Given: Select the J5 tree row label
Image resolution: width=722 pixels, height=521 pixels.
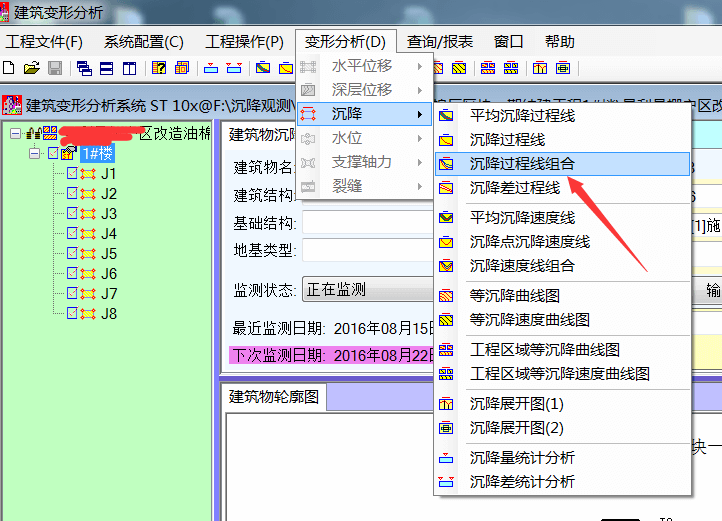Looking at the screenshot, I should point(109,253).
